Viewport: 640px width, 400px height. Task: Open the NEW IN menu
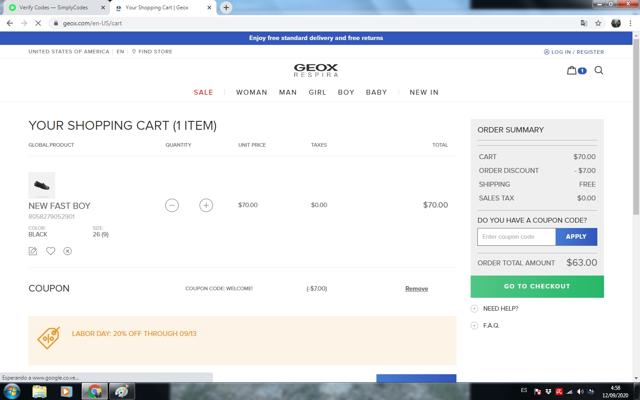tap(424, 92)
